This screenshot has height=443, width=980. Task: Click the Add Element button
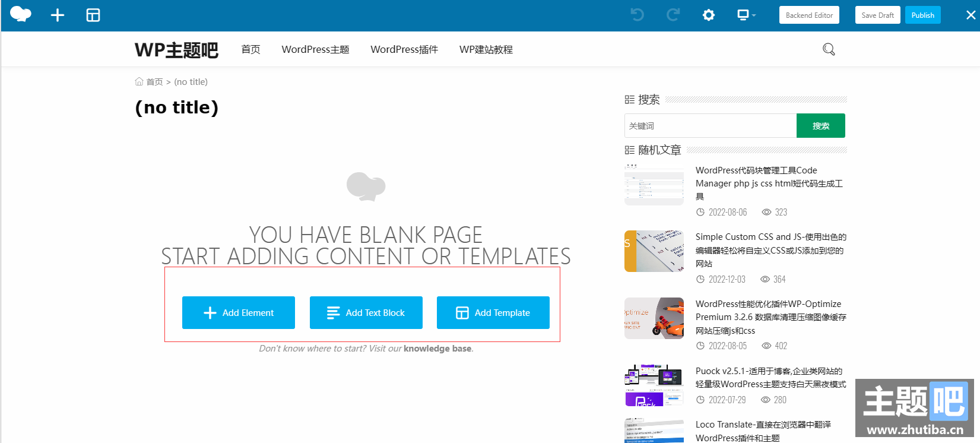[239, 312]
